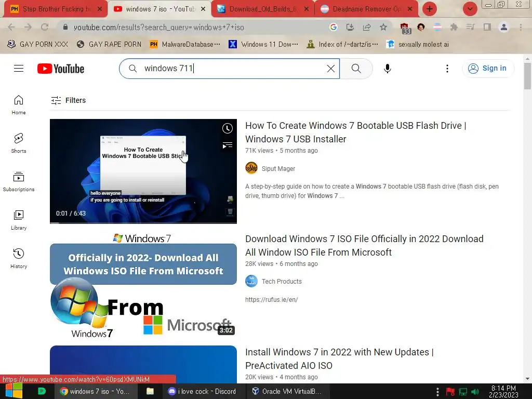
Task: Open Home in the YouTube sidebar
Action: pyautogui.click(x=19, y=105)
